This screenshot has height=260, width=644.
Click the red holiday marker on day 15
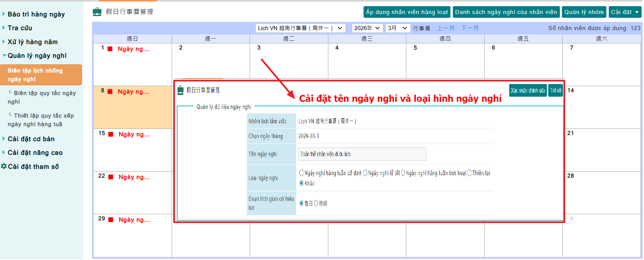tap(111, 134)
